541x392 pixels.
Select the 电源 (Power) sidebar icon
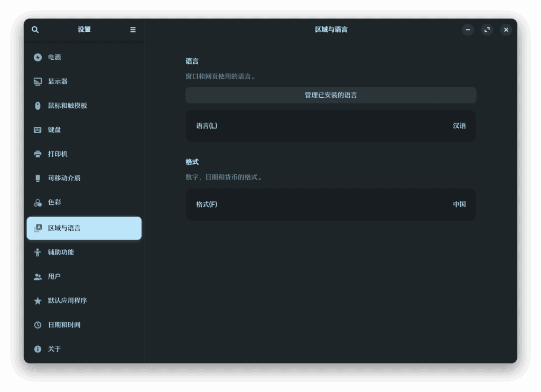point(54,57)
